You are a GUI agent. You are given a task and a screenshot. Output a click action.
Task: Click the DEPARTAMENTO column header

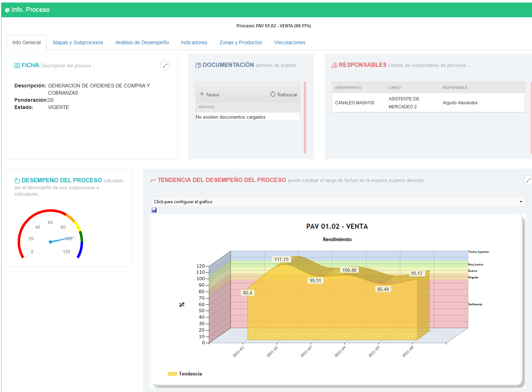[x=348, y=88]
